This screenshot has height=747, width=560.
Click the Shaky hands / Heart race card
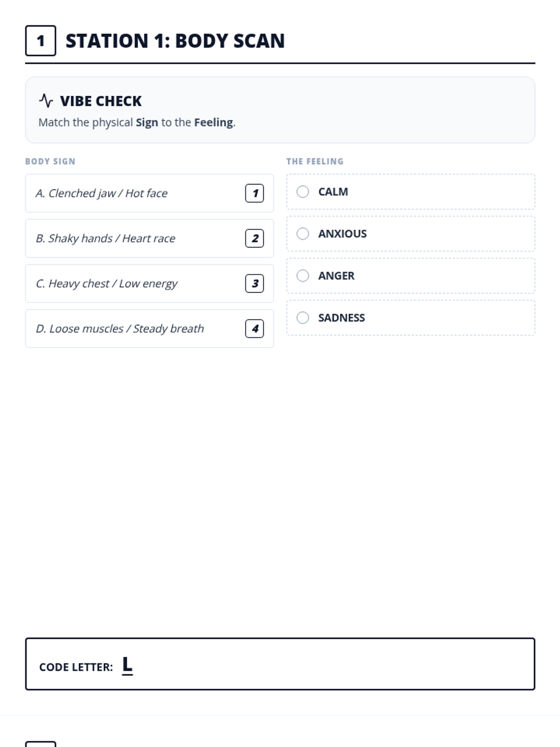[x=135, y=239]
